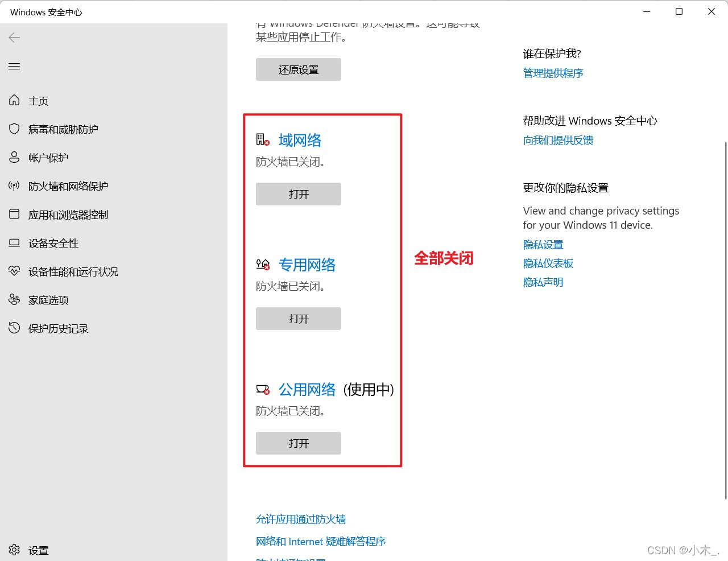Click the 更改你的隐私设置 heading

[566, 188]
